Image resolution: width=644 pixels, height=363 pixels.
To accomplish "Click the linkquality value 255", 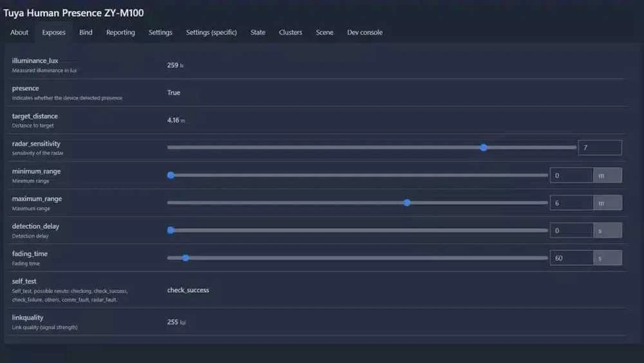I will pyautogui.click(x=173, y=322).
